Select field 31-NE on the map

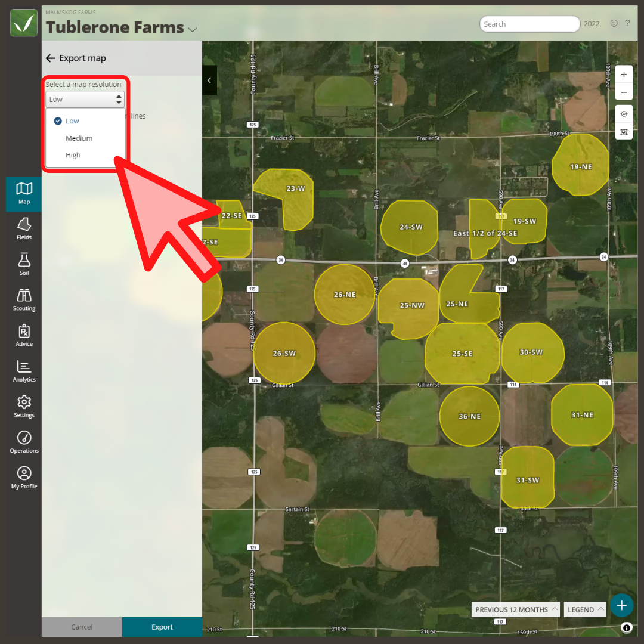pyautogui.click(x=582, y=415)
